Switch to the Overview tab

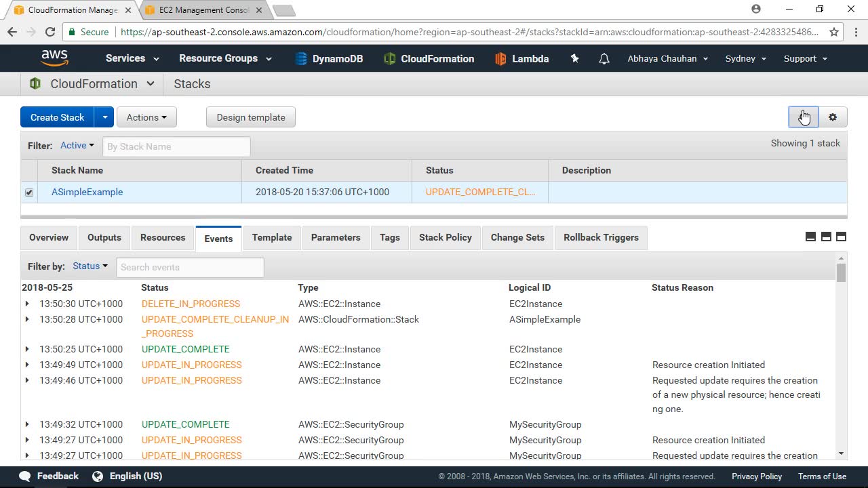coord(49,238)
